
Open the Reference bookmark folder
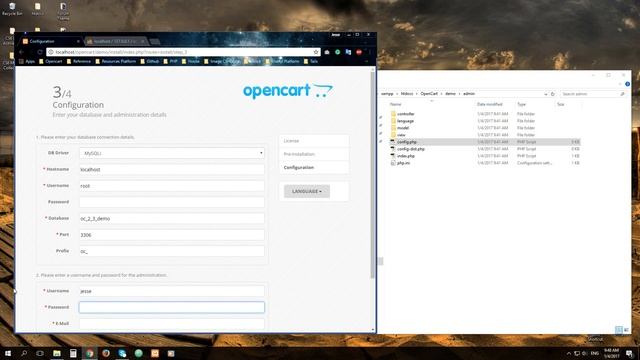(79, 61)
